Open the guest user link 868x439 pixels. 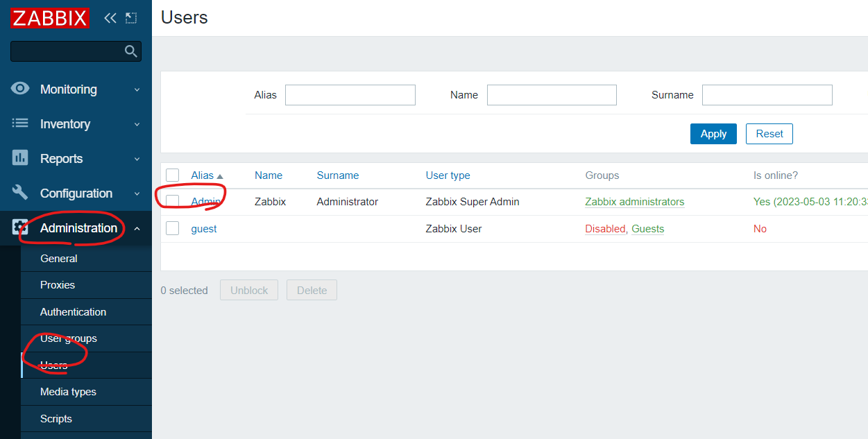click(x=204, y=229)
